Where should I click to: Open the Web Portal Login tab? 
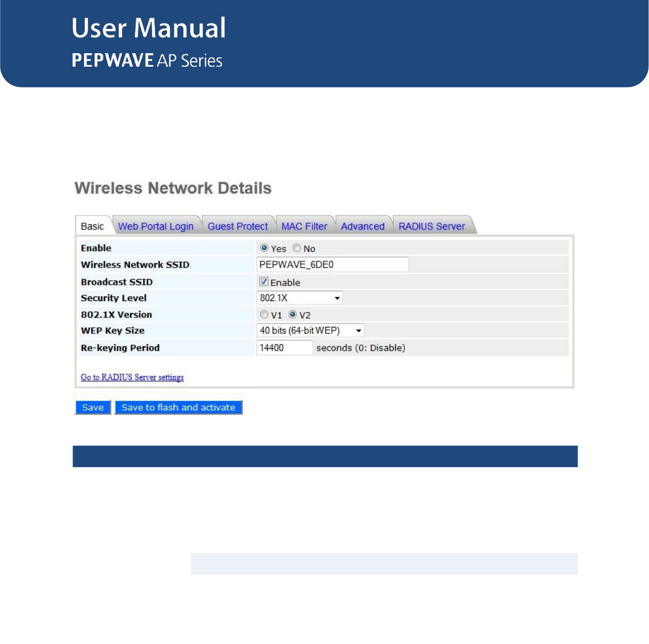point(156,226)
